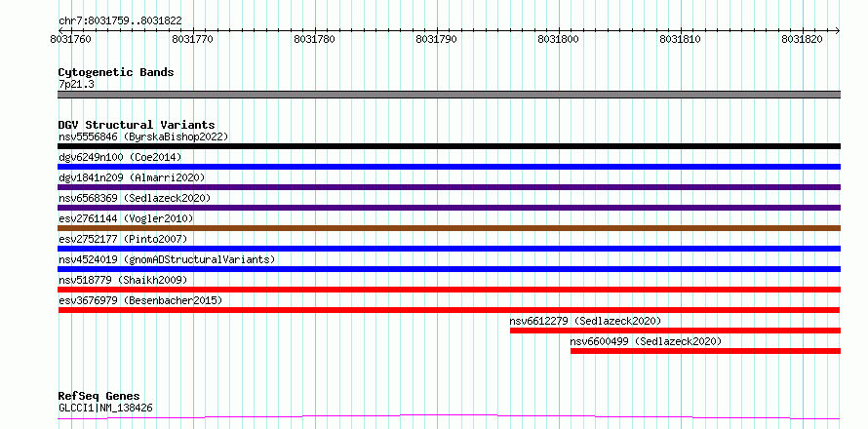Open dgv6249n100 (Coe2014) variant label
Screen dimensions: 868x429
tap(120, 157)
